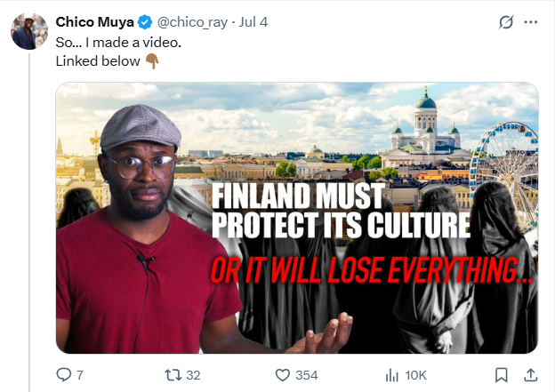Click the Chico Muya display name
555x392 pixels.
[x=94, y=21]
